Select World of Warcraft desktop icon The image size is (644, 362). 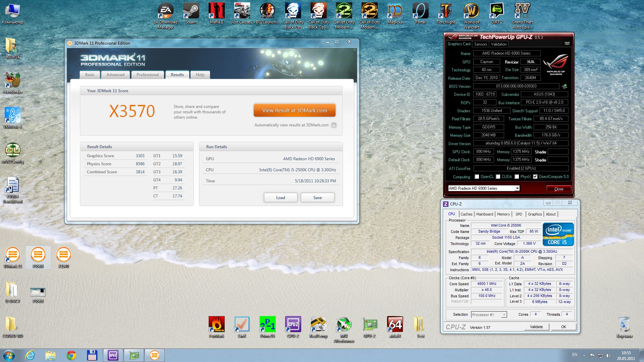pyautogui.click(x=471, y=16)
